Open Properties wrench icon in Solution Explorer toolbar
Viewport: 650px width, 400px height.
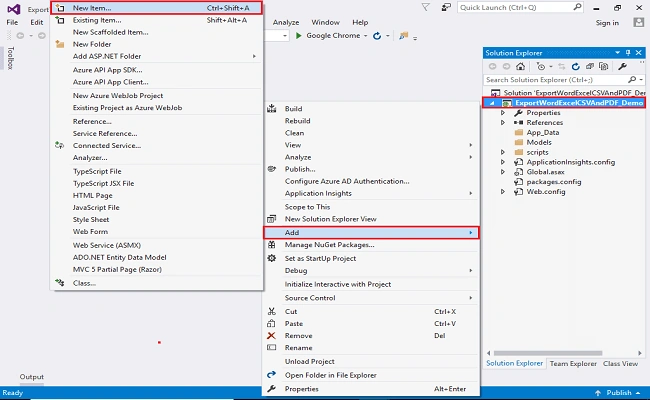pyautogui.click(x=622, y=66)
